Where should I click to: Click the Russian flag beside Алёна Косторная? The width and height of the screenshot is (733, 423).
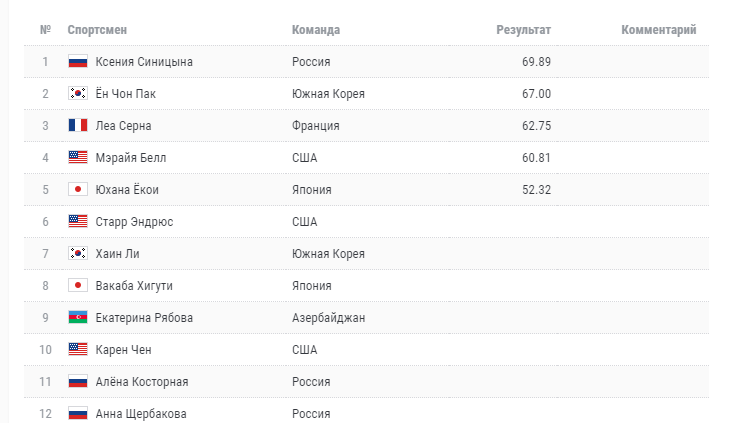78,382
